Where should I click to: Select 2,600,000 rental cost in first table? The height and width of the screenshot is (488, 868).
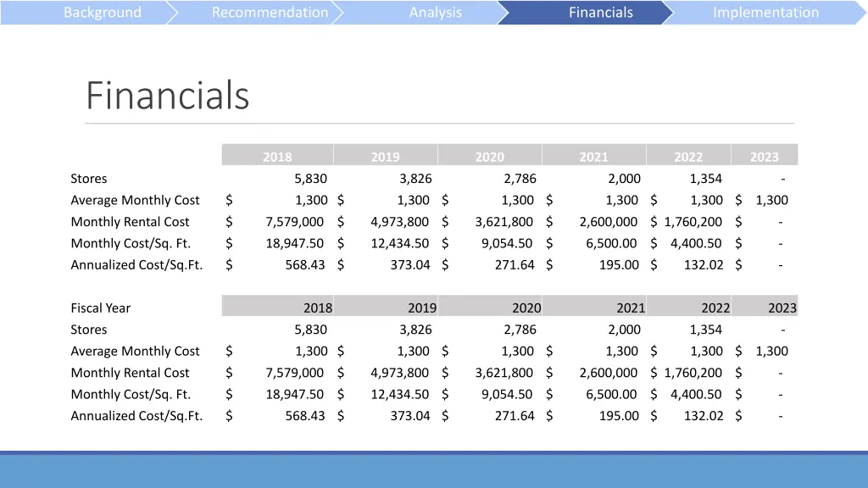point(609,222)
